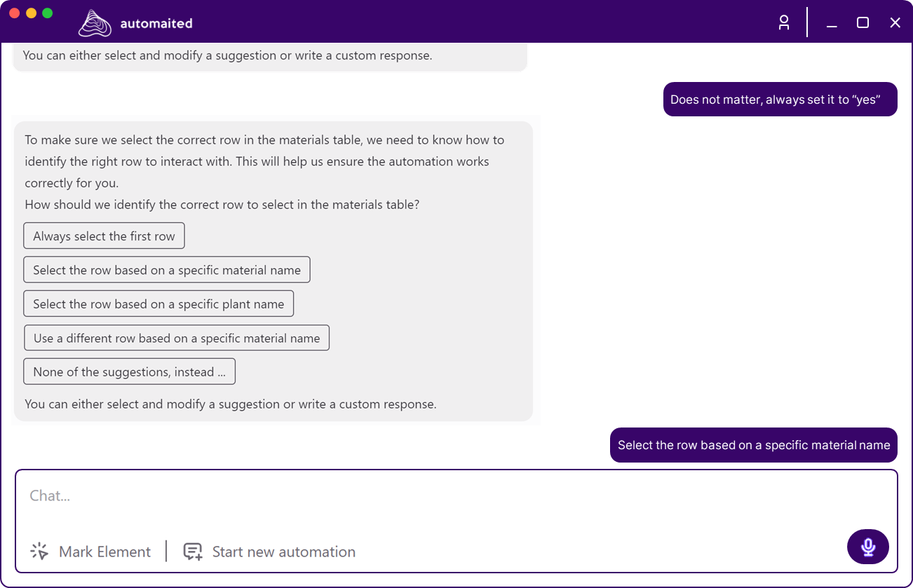
Task: Open the user profile icon
Action: [784, 22]
